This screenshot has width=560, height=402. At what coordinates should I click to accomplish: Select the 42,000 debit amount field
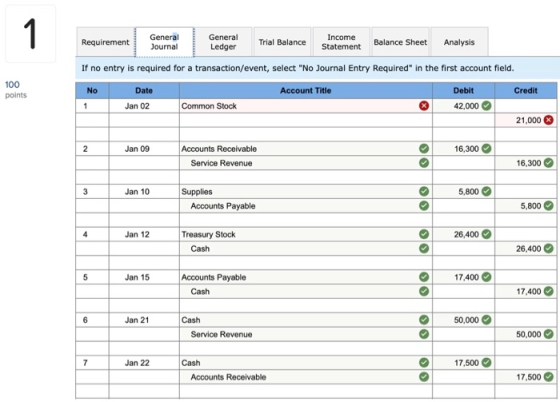point(464,106)
